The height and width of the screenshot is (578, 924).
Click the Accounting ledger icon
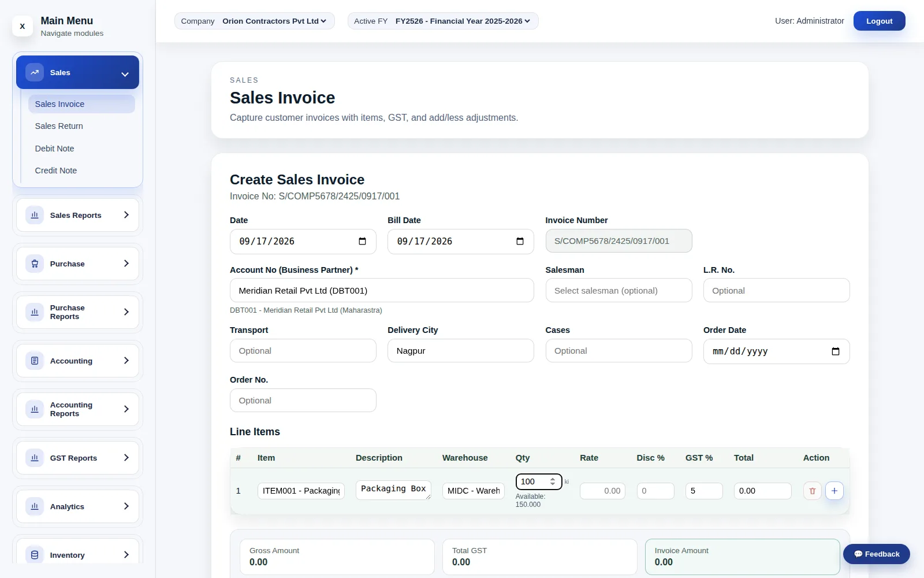coord(35,361)
